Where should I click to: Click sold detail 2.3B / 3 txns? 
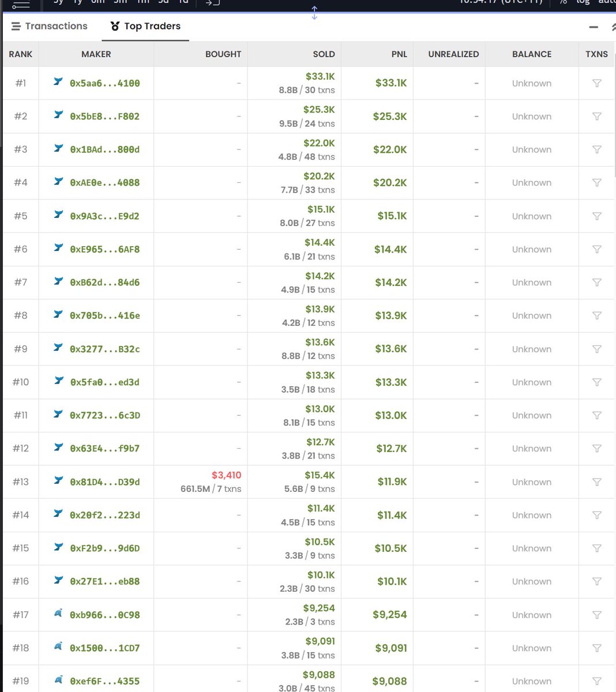pos(310,622)
